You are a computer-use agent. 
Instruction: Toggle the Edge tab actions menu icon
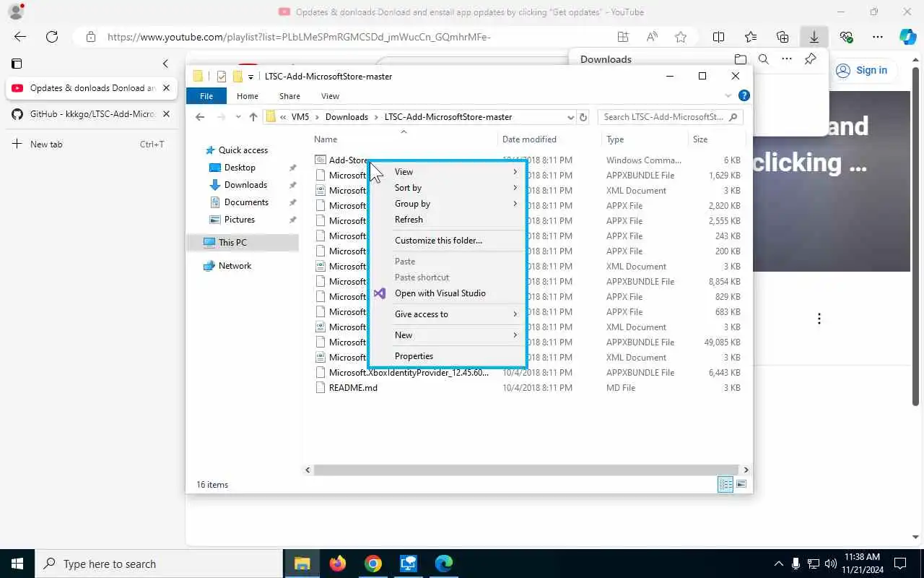point(17,64)
